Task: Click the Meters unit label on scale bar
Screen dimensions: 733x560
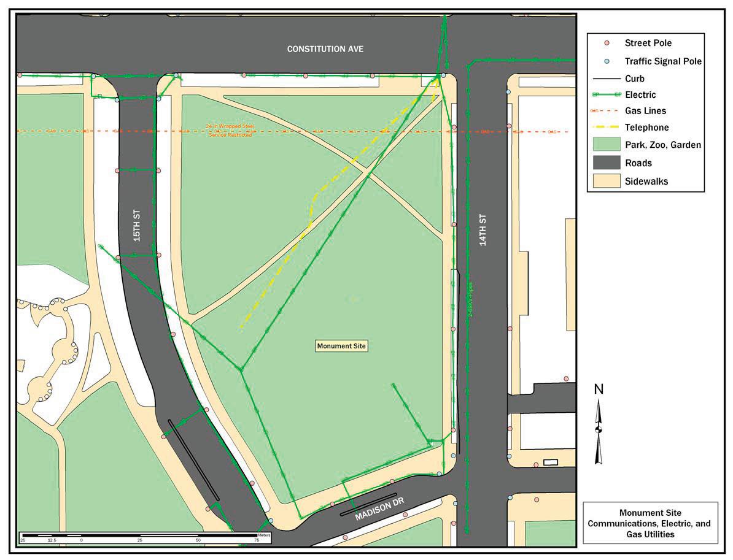Action: (x=263, y=535)
